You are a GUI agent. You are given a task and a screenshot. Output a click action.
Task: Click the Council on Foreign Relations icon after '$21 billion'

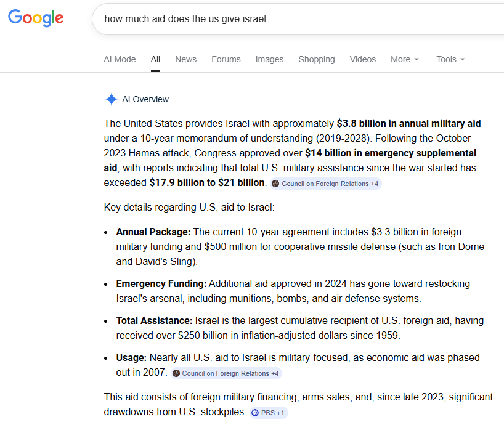(275, 184)
